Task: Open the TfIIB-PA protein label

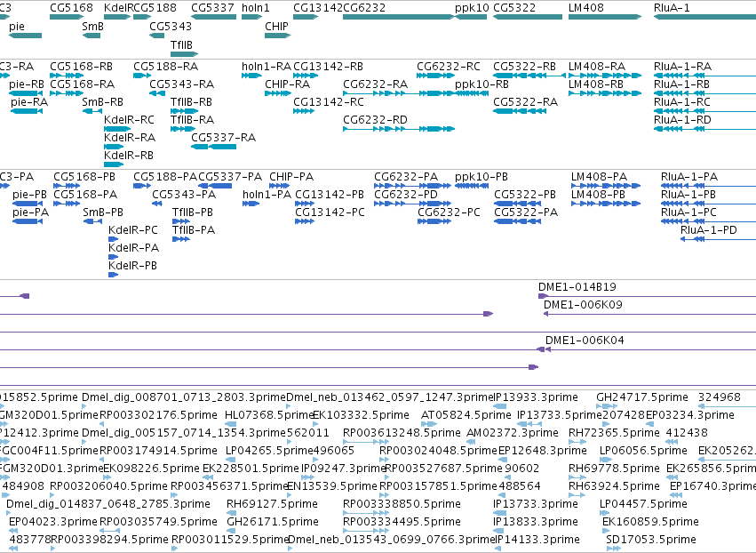Action: coord(194,230)
